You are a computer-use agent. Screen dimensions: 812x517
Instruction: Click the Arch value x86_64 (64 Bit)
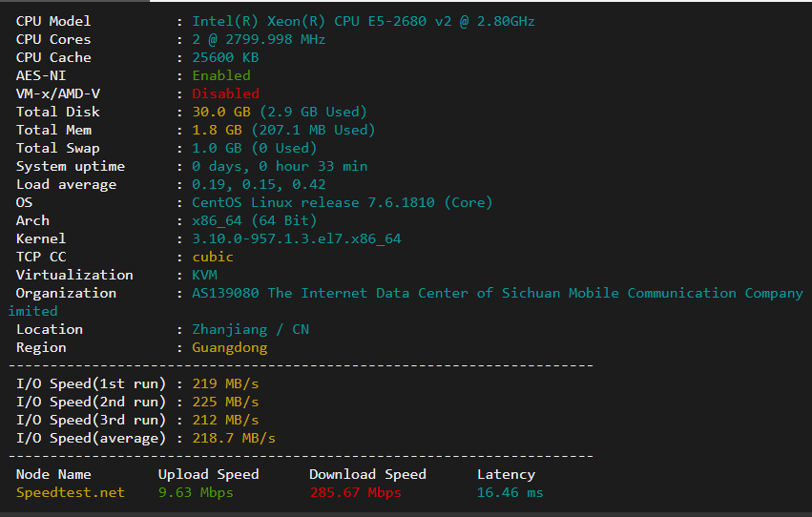(x=254, y=220)
